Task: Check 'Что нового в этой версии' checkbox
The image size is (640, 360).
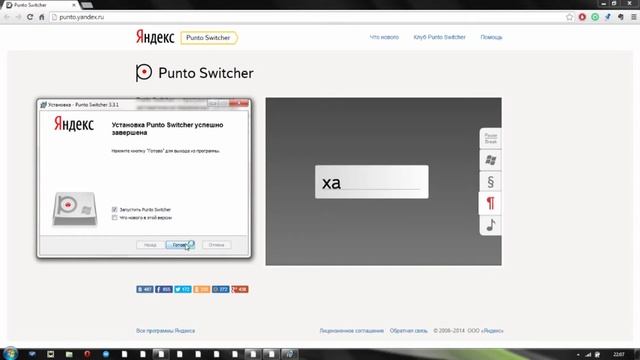Action: 115,218
